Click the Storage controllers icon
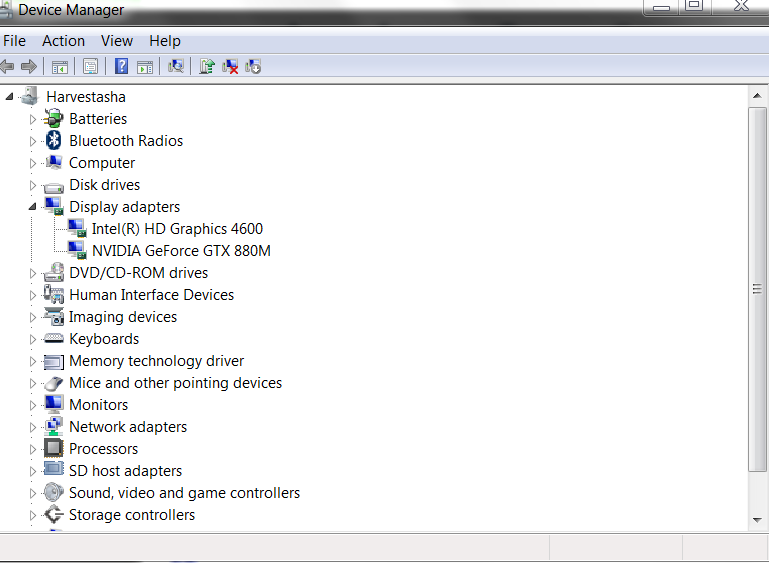Viewport: 769px width, 563px height. coord(53,514)
